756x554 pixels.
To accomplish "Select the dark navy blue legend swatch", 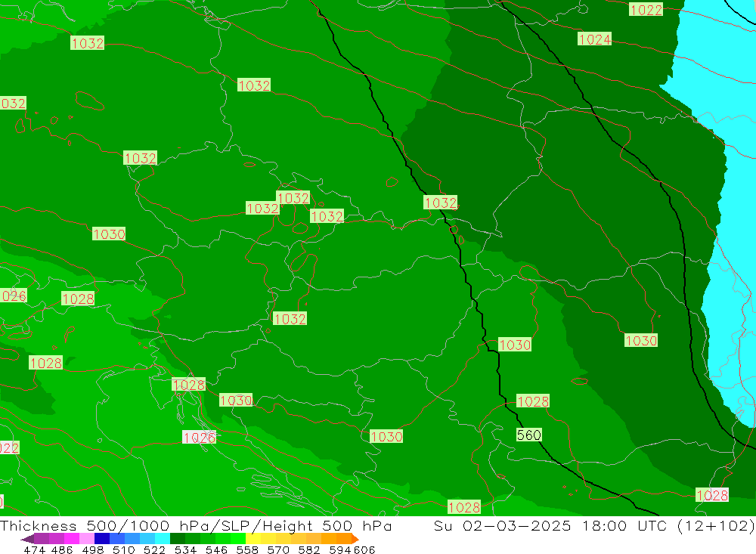I will 102,539.
